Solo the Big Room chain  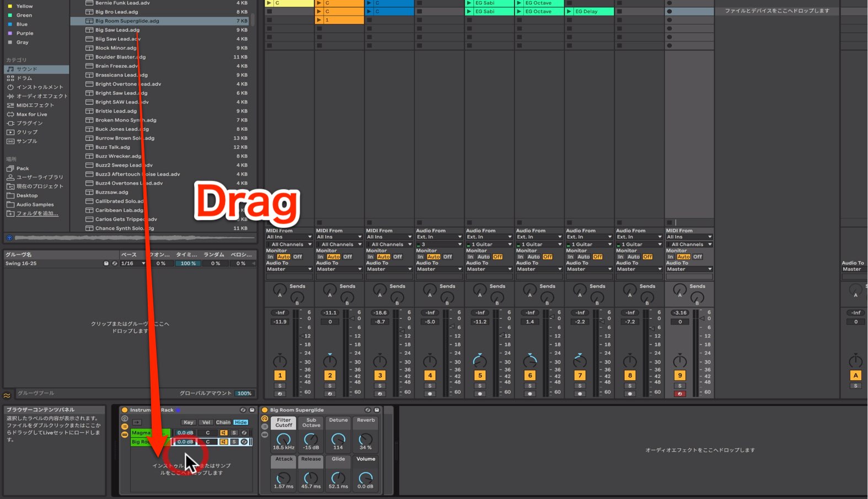coord(234,442)
